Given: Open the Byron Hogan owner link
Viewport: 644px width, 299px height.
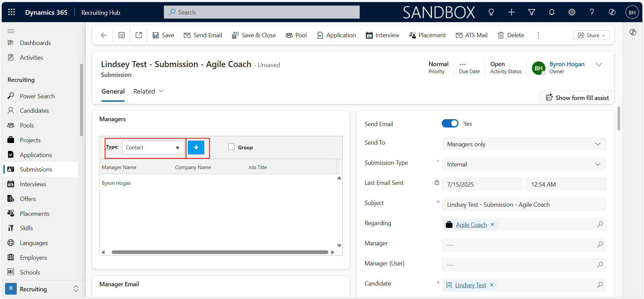Looking at the screenshot, I should (567, 64).
